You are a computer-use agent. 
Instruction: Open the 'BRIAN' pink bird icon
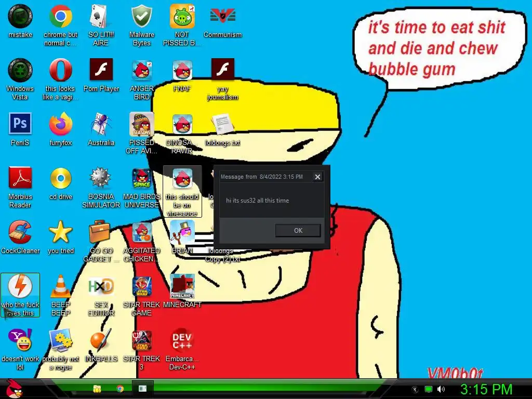coord(182,237)
